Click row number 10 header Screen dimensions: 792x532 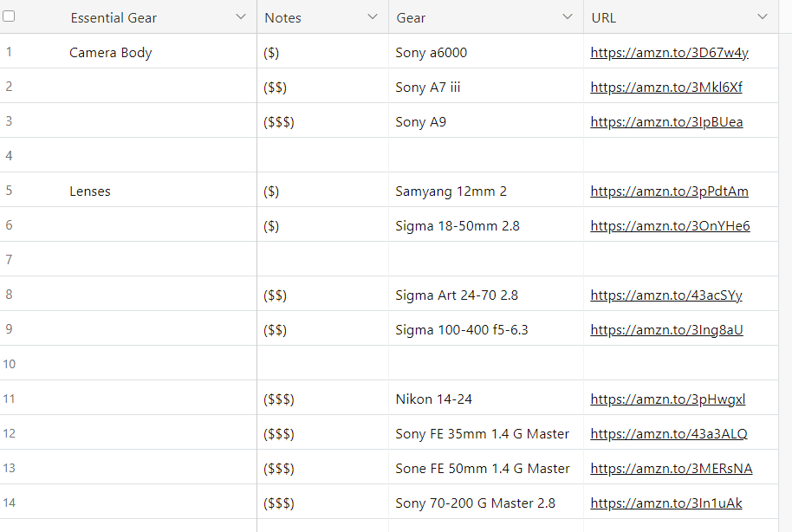(x=10, y=364)
